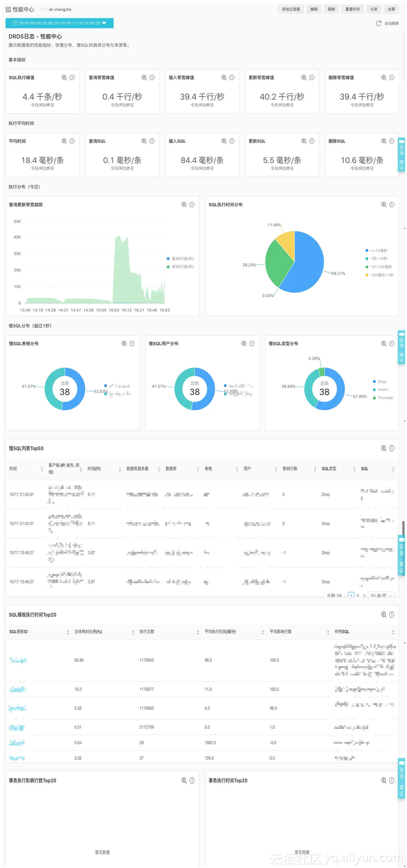
Task: Open time clock icon on 查询更新带宽趋势 chart
Action: click(192, 205)
